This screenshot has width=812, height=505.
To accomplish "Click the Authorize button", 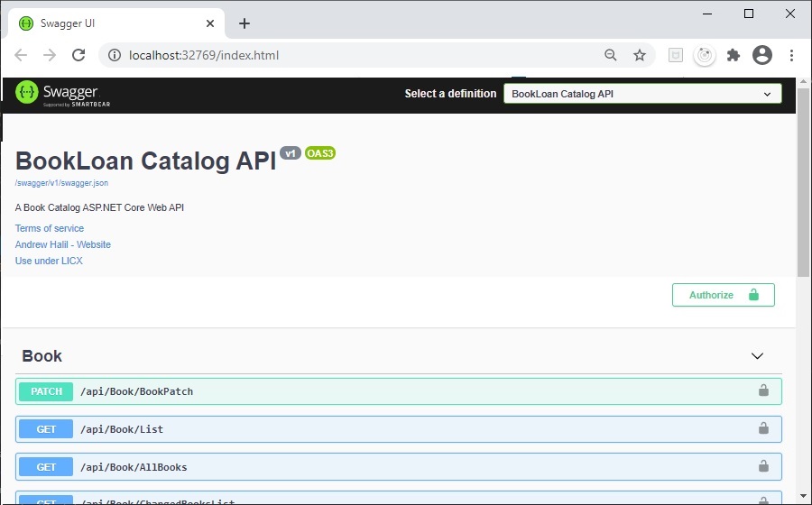I will click(723, 295).
